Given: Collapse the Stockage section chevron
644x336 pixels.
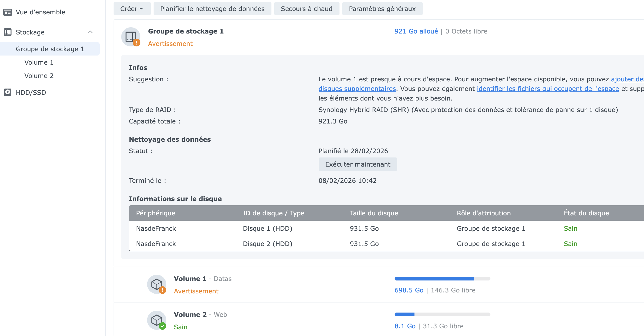Looking at the screenshot, I should click(x=90, y=32).
